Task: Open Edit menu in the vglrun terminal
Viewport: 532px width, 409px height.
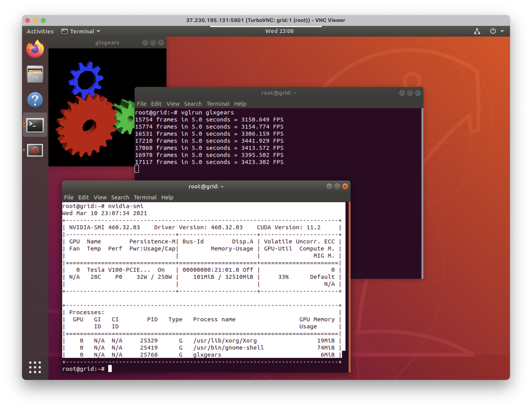Action: point(156,104)
